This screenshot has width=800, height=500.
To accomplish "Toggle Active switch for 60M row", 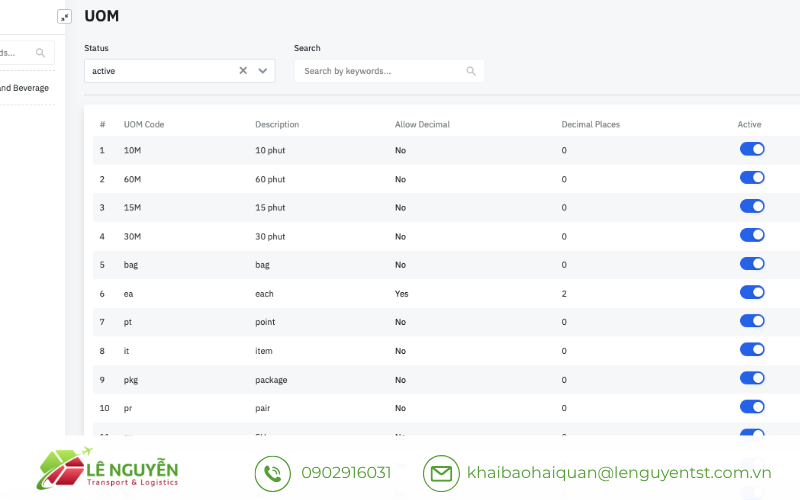I will pyautogui.click(x=752, y=178).
